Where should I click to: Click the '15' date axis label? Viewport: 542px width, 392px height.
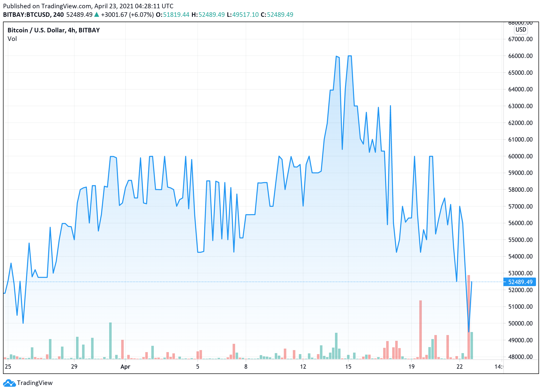click(x=348, y=367)
